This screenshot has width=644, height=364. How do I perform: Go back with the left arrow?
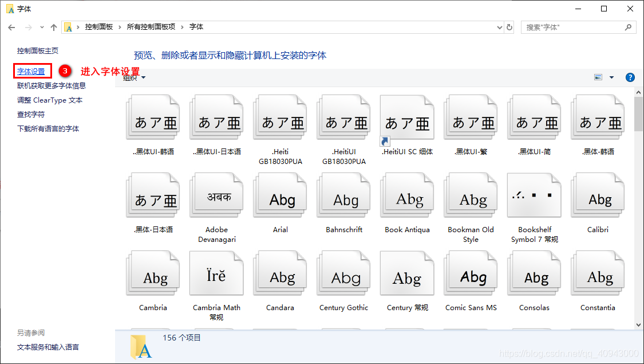click(11, 28)
